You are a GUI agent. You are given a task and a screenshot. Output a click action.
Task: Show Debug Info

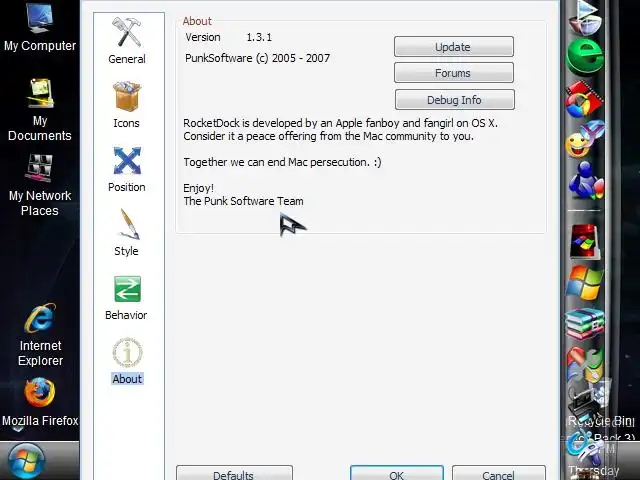click(x=454, y=100)
